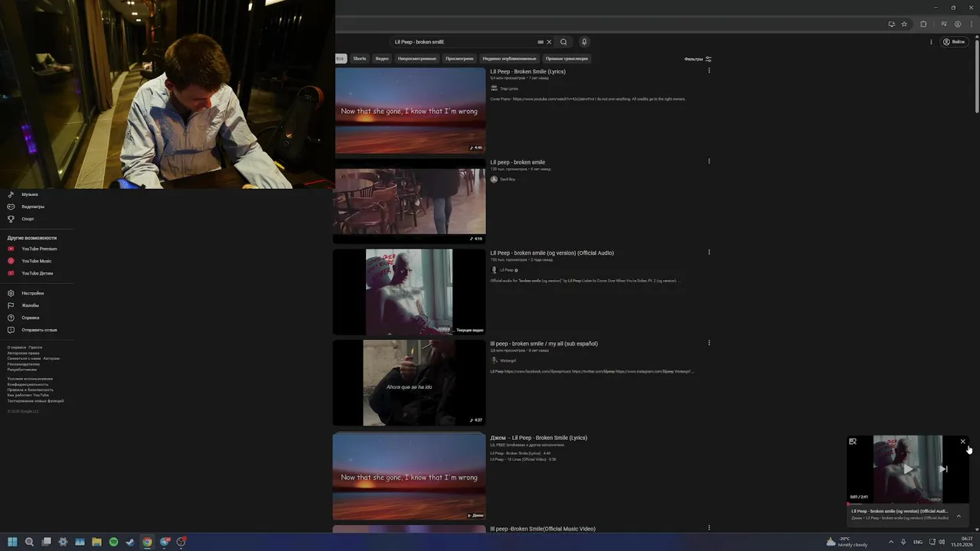This screenshot has width=980, height=551.
Task: Click Как работает YouTube footer link
Action: pyautogui.click(x=28, y=395)
